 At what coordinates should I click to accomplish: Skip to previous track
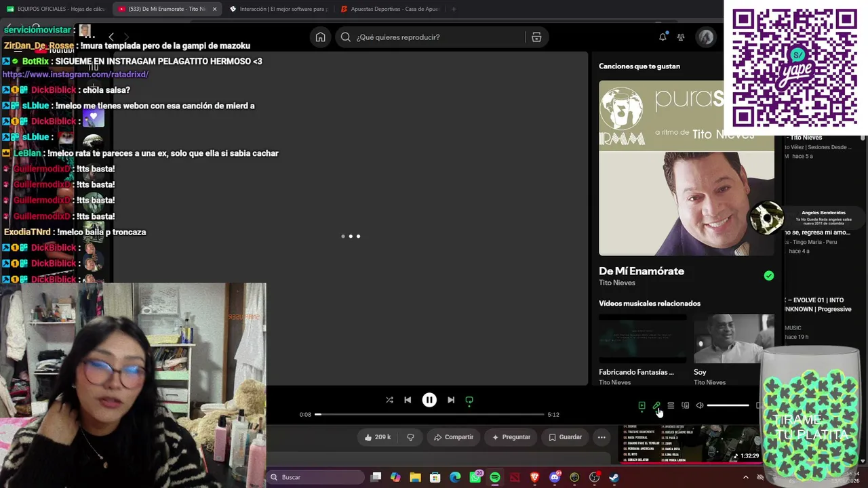click(408, 400)
